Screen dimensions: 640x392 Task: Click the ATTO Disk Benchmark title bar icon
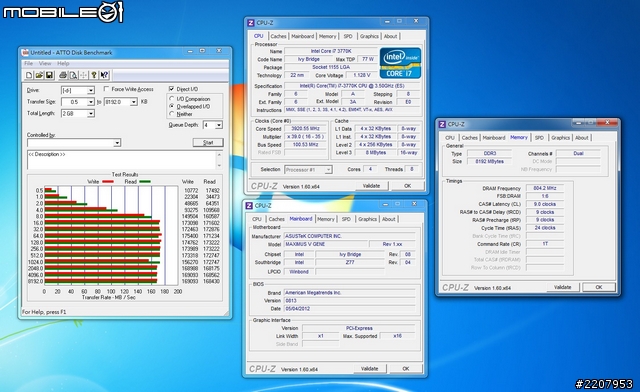25,52
